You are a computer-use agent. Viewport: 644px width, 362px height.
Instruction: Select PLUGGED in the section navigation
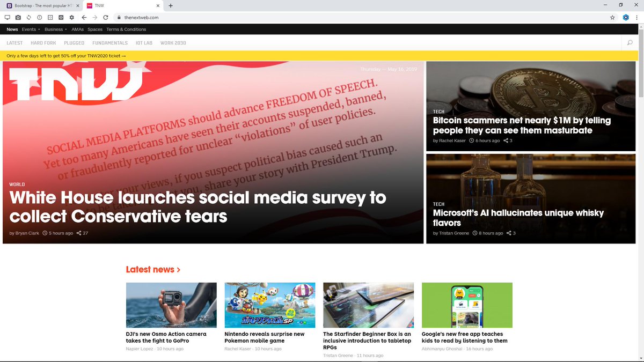[74, 43]
